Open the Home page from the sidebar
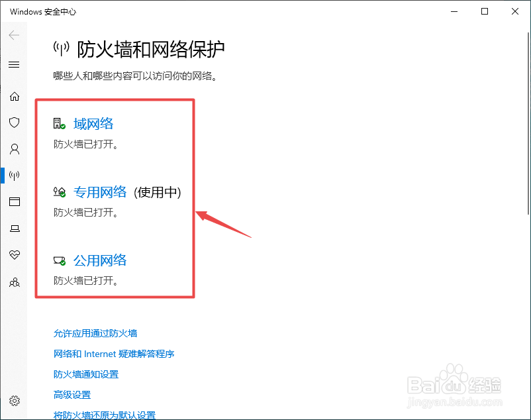 tap(15, 96)
